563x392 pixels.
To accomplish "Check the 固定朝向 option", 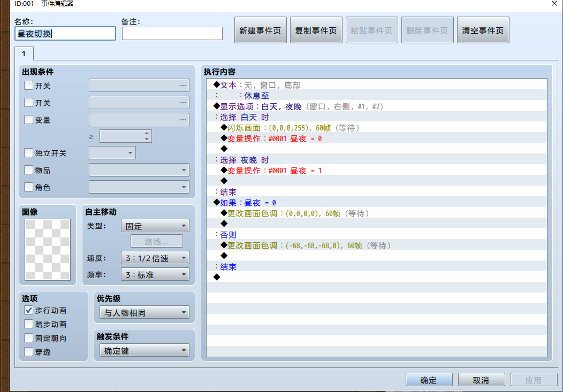I will pyautogui.click(x=29, y=338).
